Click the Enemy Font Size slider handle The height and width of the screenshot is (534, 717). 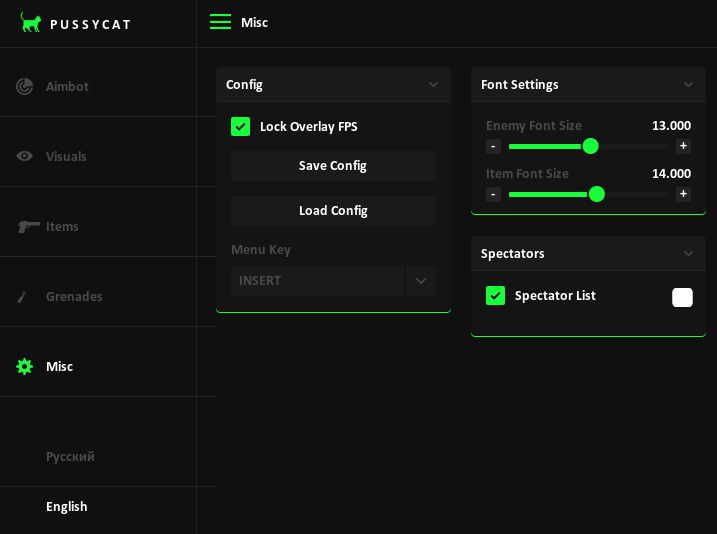[x=590, y=146]
